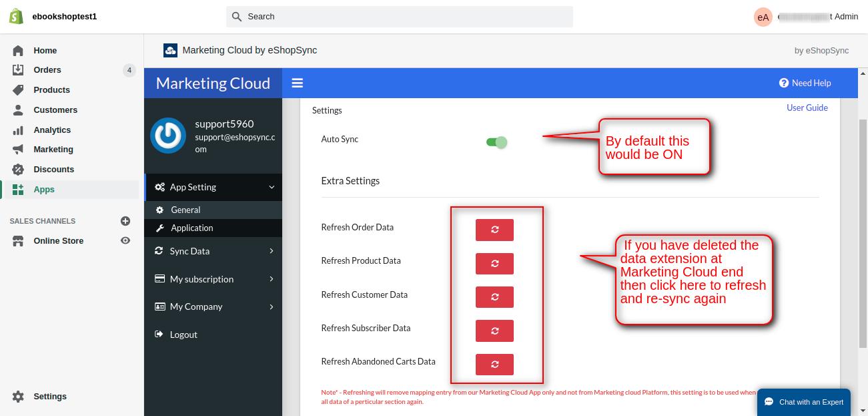868x416 pixels.
Task: Turn off the Auto Sync toggle
Action: click(x=497, y=142)
